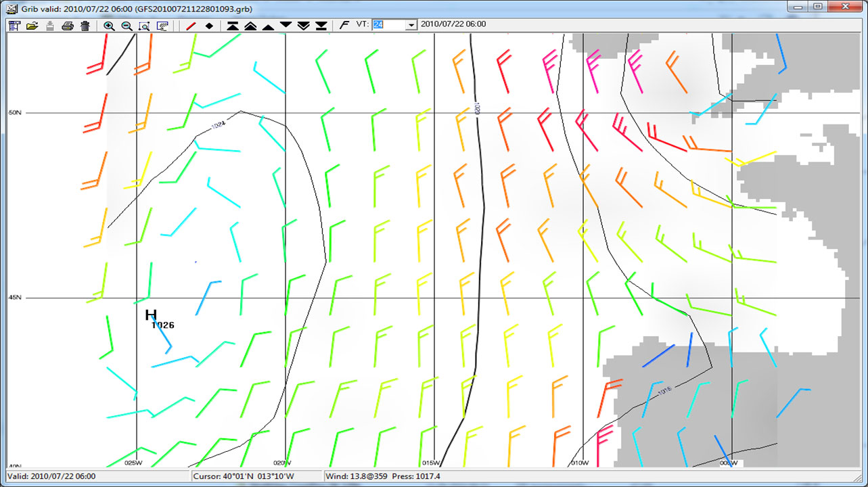Select the zoom-to-area box tool
The height and width of the screenshot is (487, 868).
click(144, 26)
